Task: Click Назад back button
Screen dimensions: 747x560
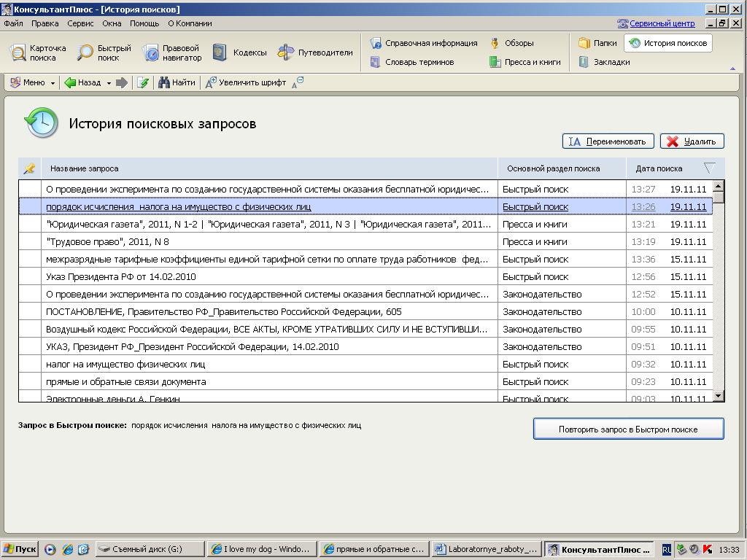Action: click(x=83, y=83)
